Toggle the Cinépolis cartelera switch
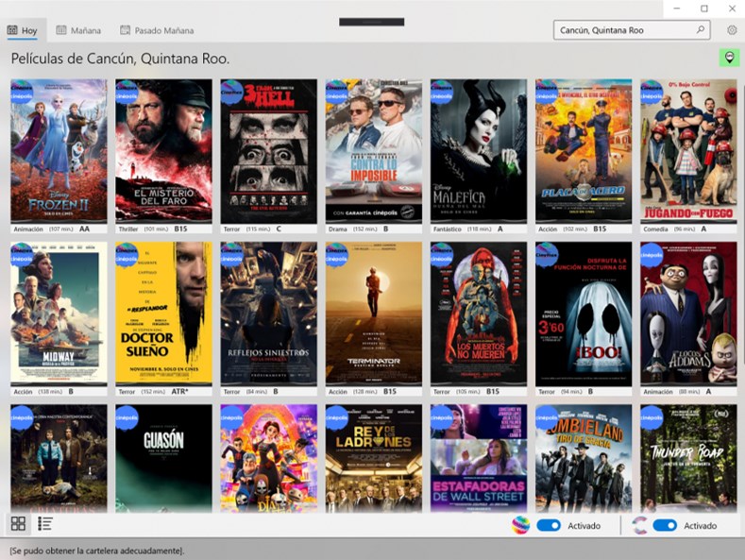The height and width of the screenshot is (560, 745). (x=665, y=525)
